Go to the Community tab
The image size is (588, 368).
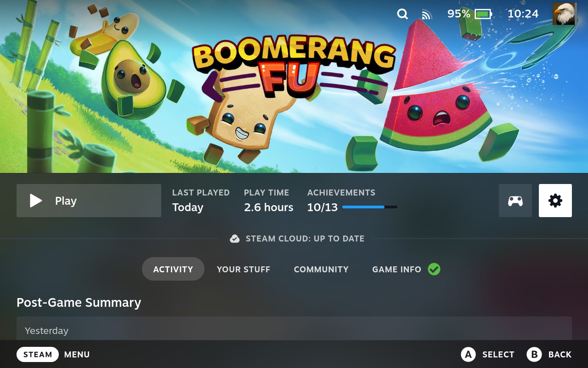[x=321, y=269]
